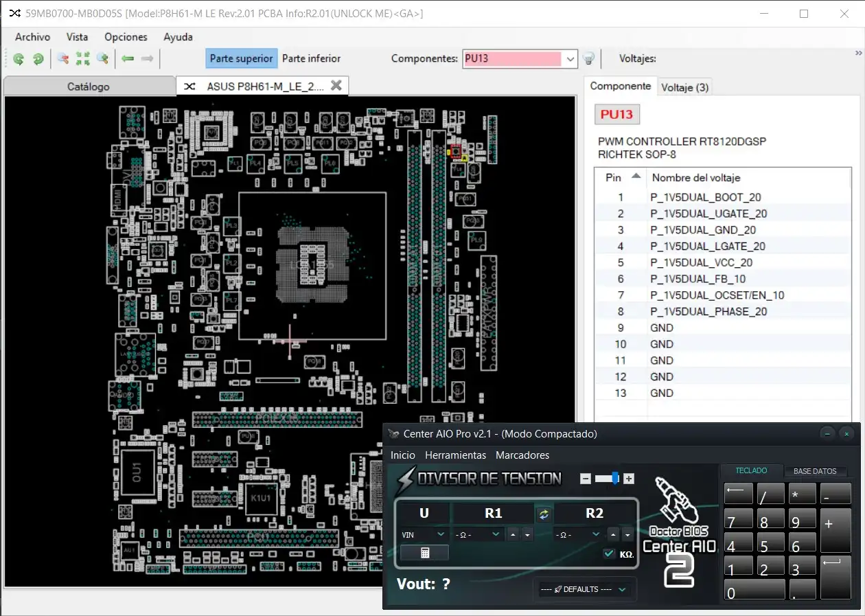Select the Componente tab
865x616 pixels.
(x=621, y=86)
